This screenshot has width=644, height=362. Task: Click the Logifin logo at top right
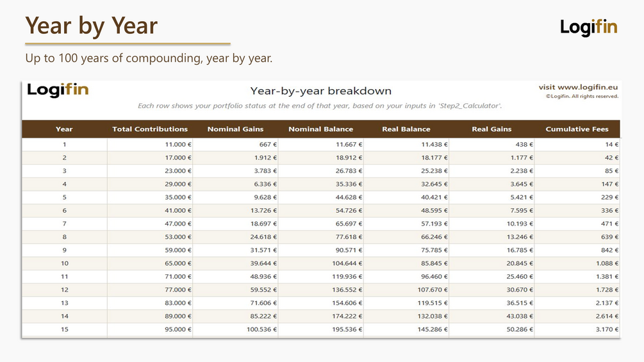tap(588, 28)
